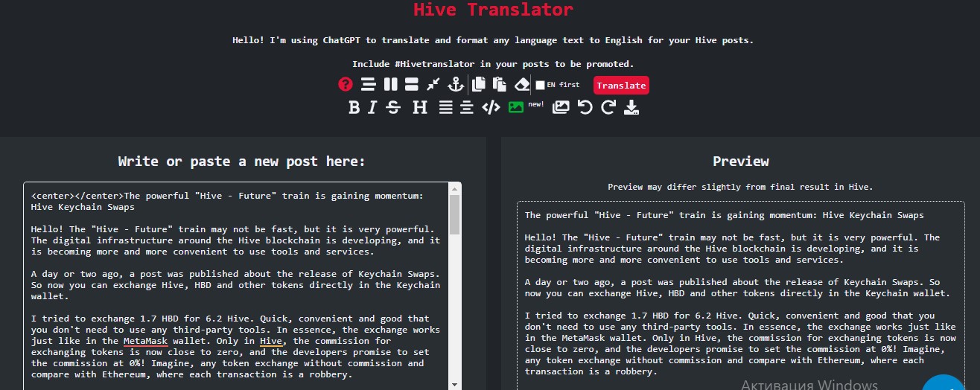Toggle the EN first checkbox
The height and width of the screenshot is (390, 980).
point(541,85)
